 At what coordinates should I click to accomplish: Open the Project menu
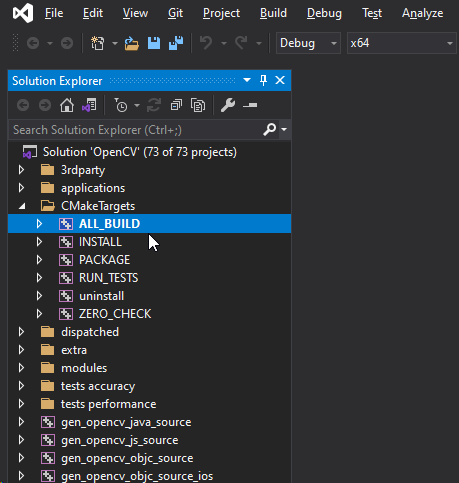[221, 13]
